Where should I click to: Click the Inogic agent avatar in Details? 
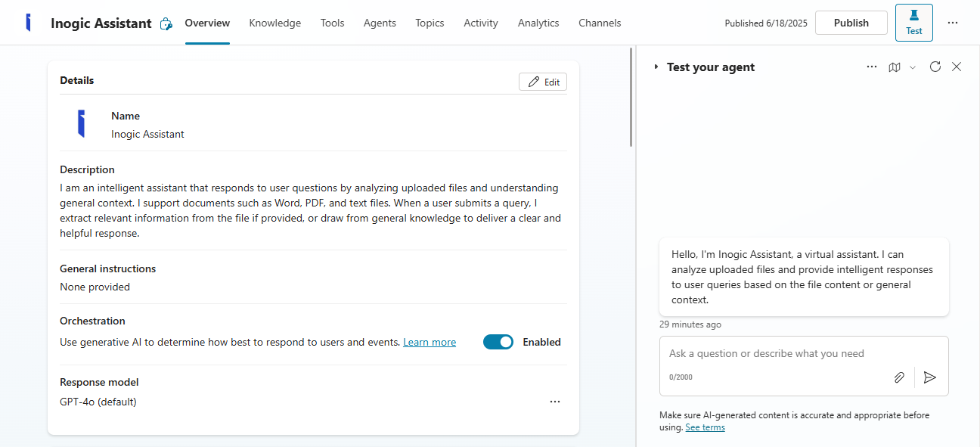[81, 123]
